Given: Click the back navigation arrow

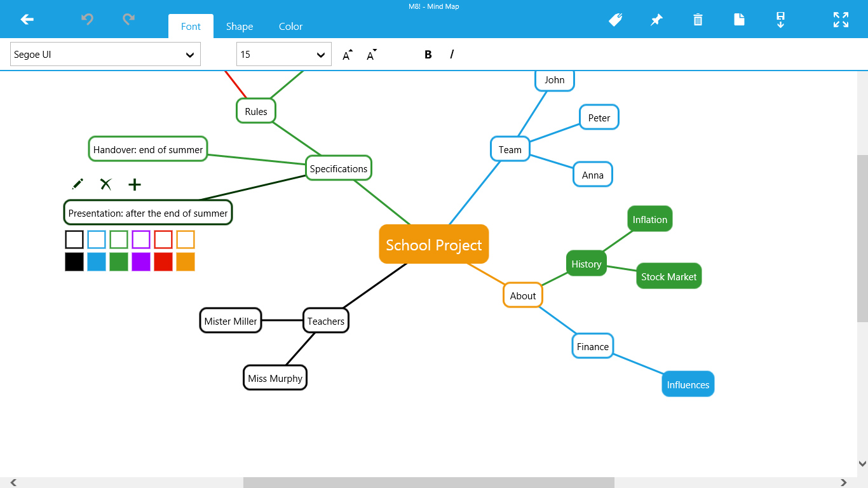Looking at the screenshot, I should [27, 20].
